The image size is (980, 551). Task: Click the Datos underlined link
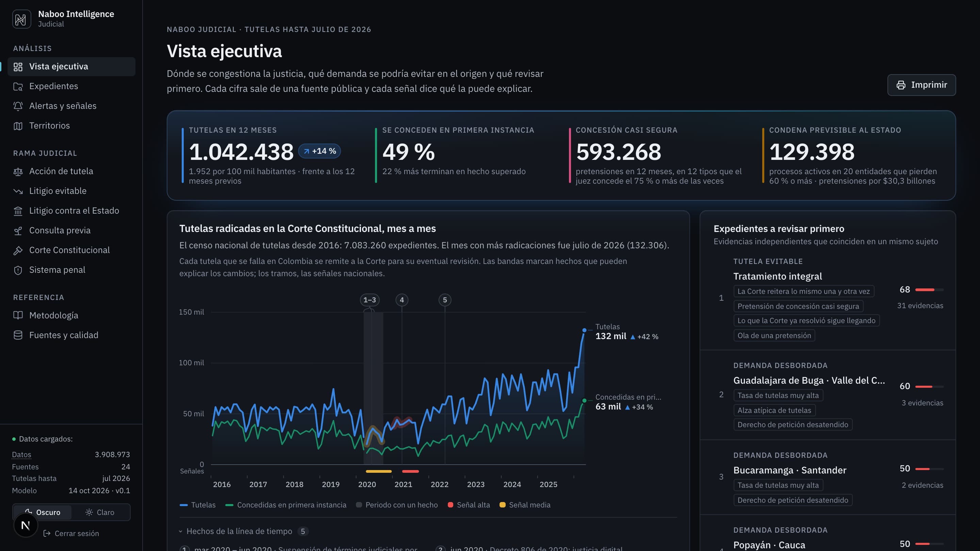21,455
